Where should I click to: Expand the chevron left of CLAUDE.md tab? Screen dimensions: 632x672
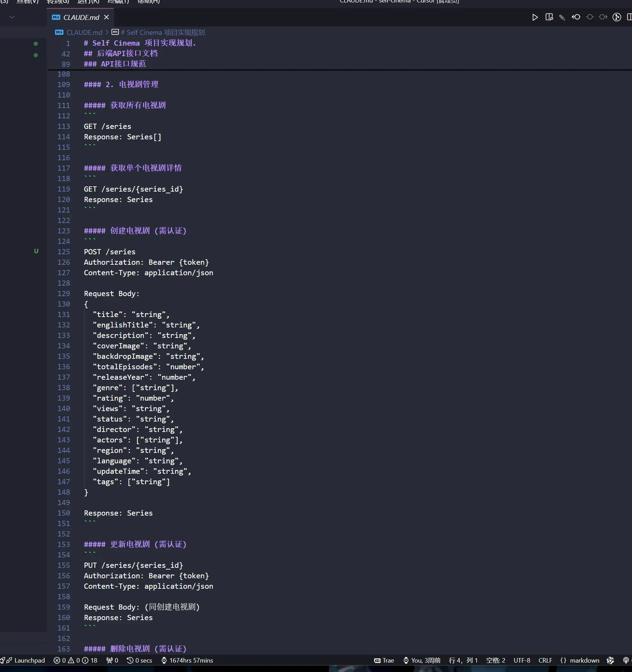coord(12,17)
